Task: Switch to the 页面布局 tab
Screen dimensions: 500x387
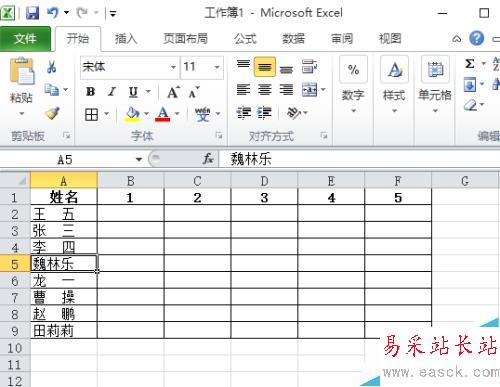Action: (x=186, y=39)
